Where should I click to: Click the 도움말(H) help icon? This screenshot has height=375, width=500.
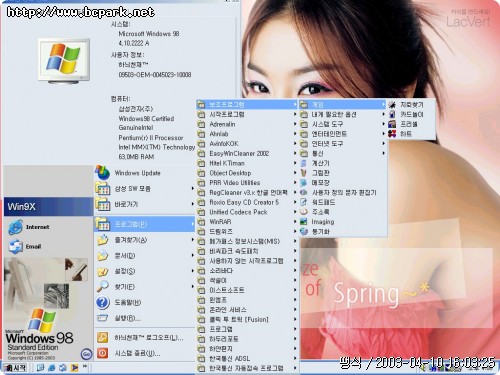click(102, 303)
